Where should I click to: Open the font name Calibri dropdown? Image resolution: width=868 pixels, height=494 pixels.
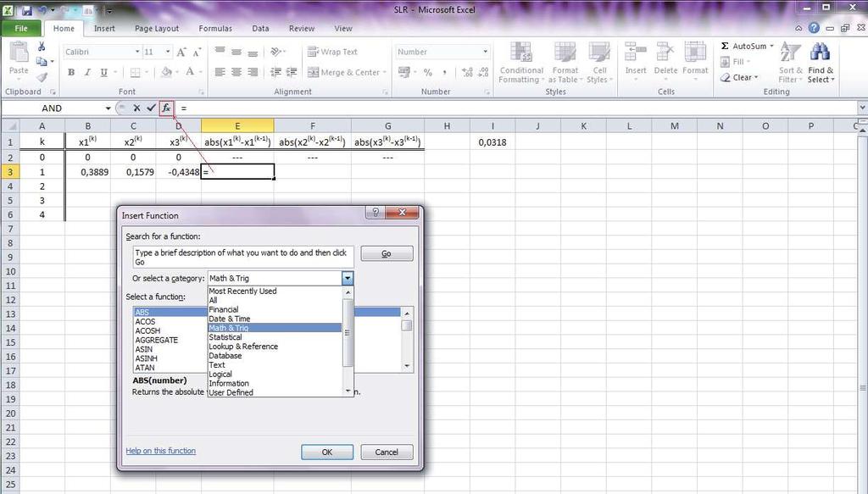point(137,52)
